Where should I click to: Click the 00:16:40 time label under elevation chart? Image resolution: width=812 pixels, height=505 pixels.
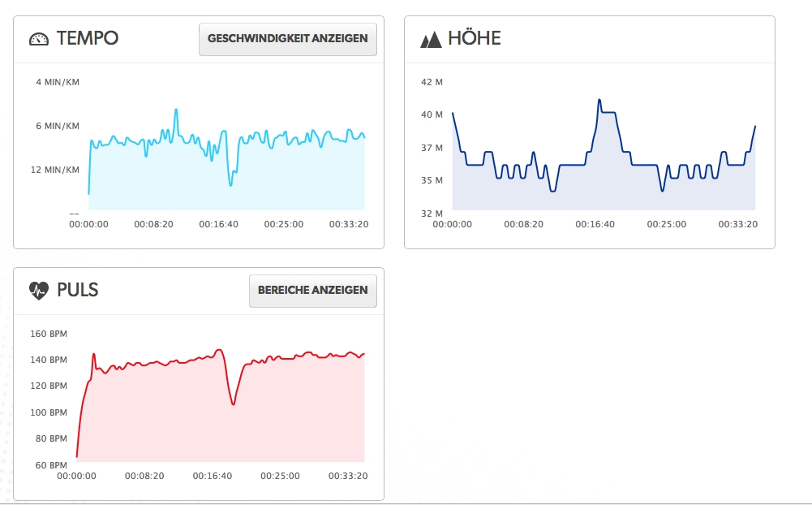595,224
